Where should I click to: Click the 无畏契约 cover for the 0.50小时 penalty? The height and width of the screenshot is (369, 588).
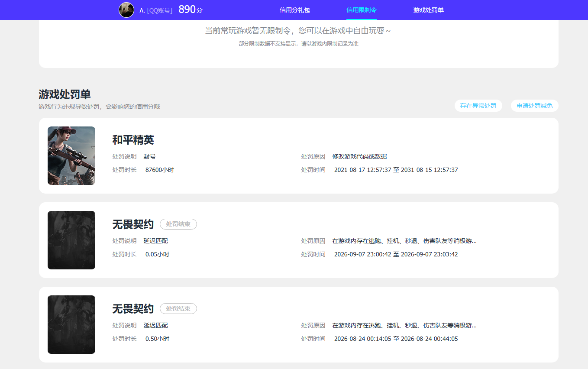[71, 325]
